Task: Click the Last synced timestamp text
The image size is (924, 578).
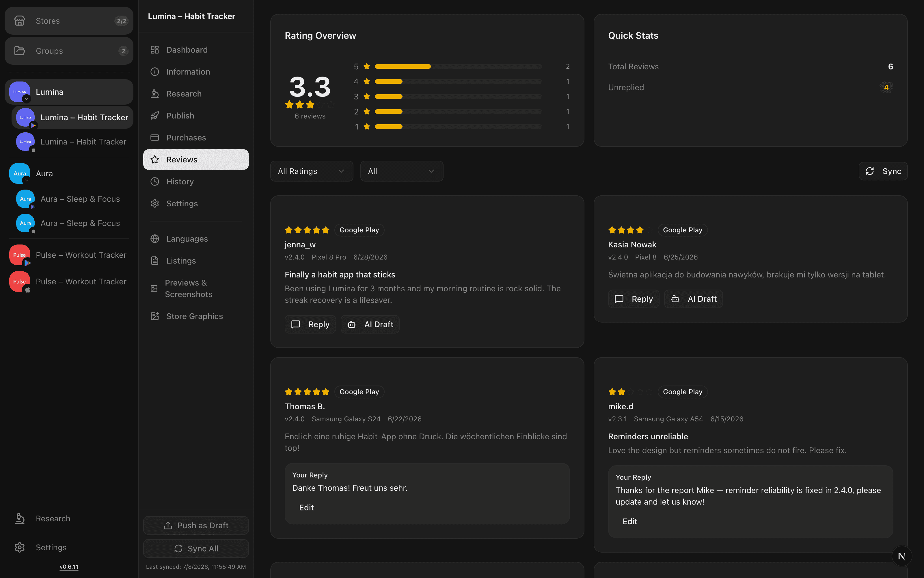Action: coord(196,567)
